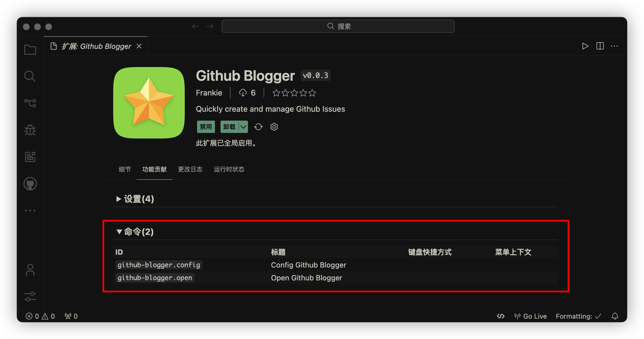The height and width of the screenshot is (339, 644).
Task: Open the GitHub view in activity bar
Action: pyautogui.click(x=30, y=184)
